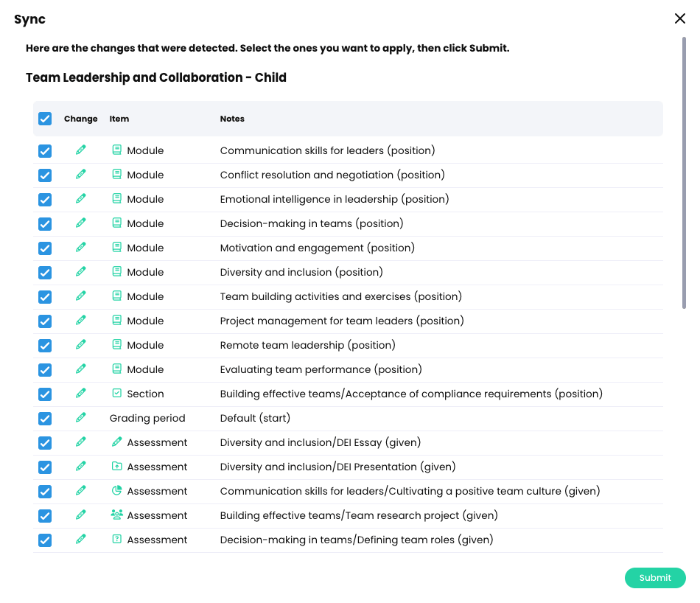Click the DEI Essay assessment pencil icon

[x=116, y=442]
